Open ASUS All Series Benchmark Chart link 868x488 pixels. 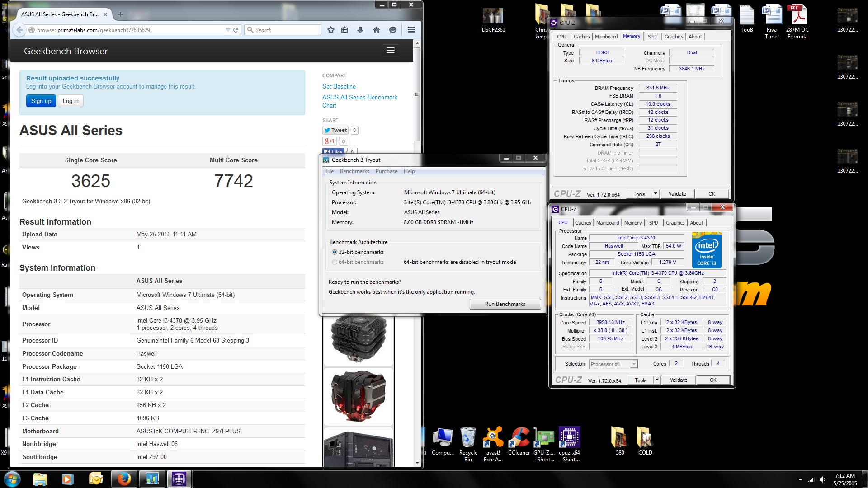tap(360, 101)
